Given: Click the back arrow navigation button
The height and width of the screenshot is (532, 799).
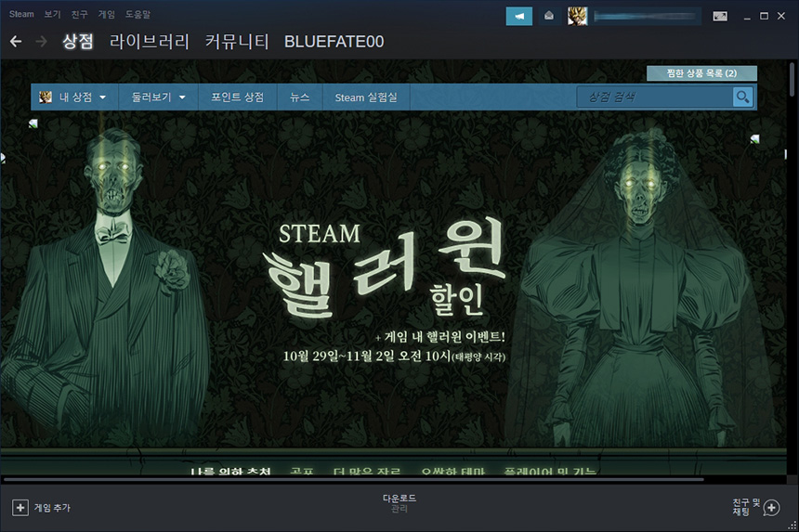Looking at the screenshot, I should click(16, 42).
